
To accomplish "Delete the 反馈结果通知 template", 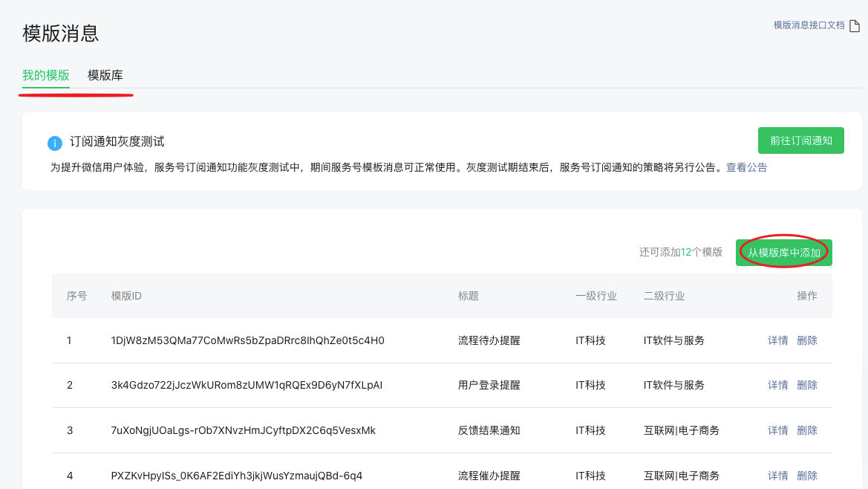I will click(x=806, y=431).
